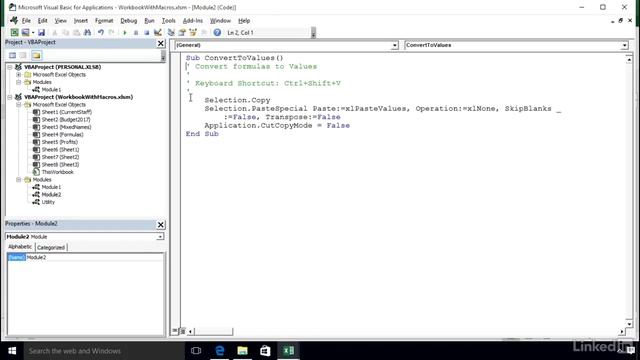Click the Properties Window toolbar icon

point(182,32)
